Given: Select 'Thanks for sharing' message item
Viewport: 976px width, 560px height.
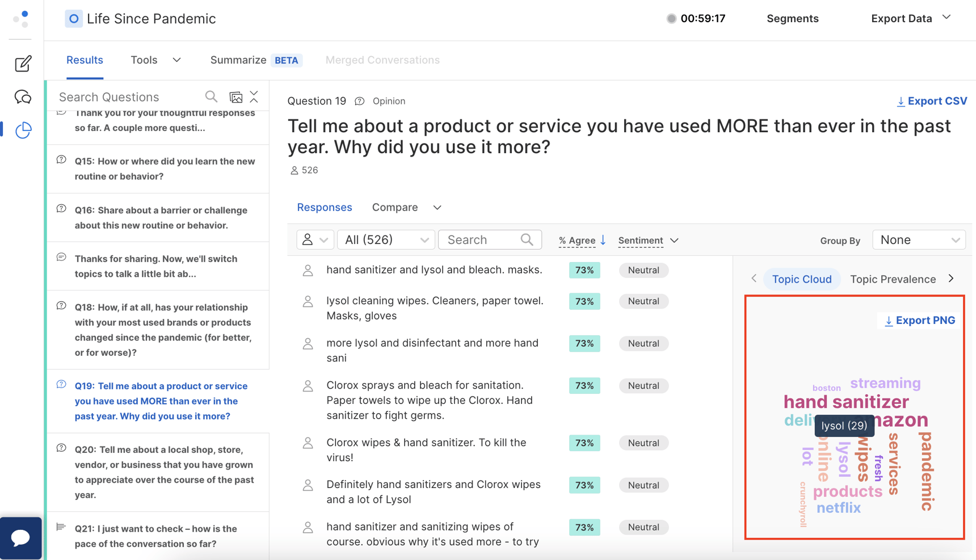Looking at the screenshot, I should point(158,266).
